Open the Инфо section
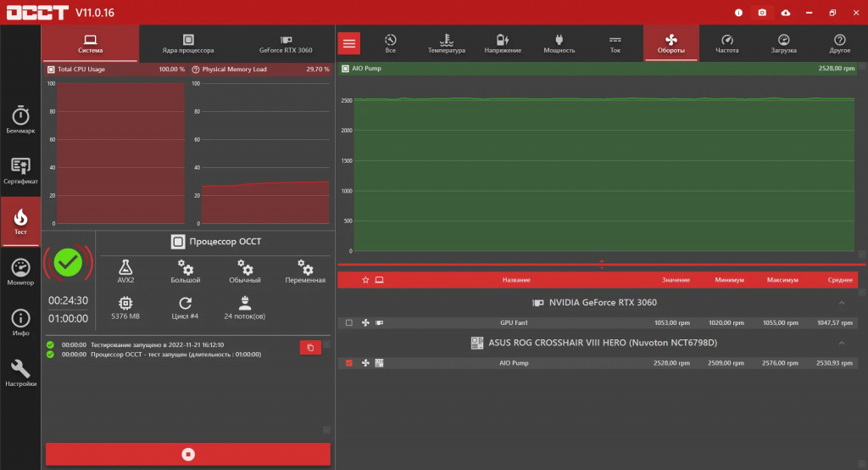Image resolution: width=868 pixels, height=470 pixels. pos(20,322)
